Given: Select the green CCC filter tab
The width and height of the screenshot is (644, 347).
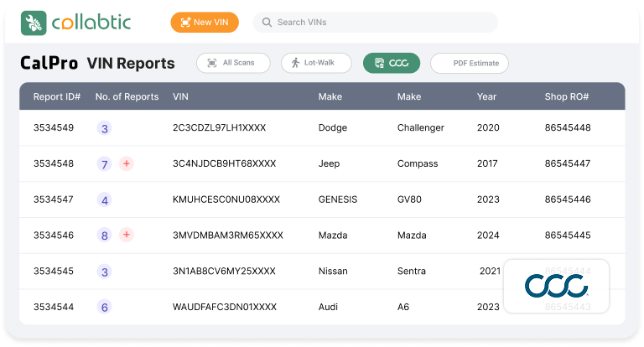Looking at the screenshot, I should pos(391,63).
